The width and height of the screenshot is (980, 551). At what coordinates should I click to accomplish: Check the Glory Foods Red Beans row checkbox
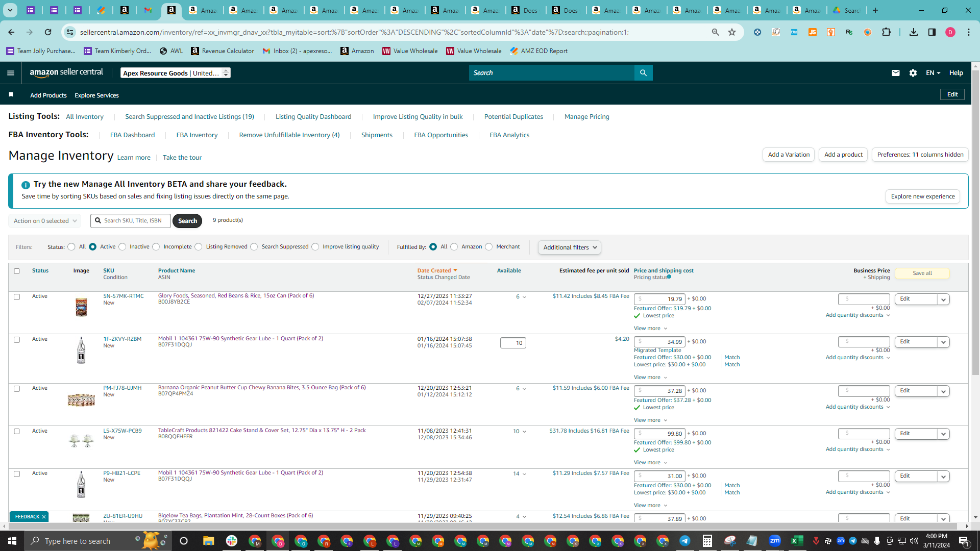[17, 296]
